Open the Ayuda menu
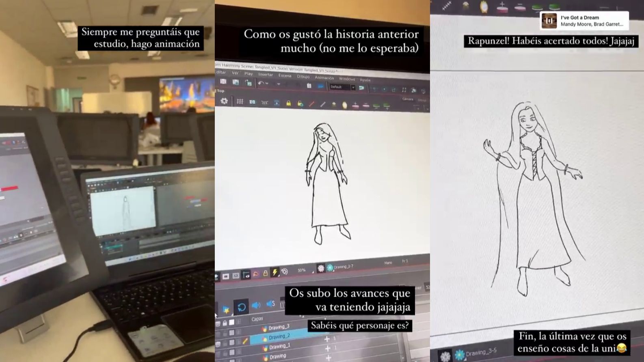 pos(365,80)
